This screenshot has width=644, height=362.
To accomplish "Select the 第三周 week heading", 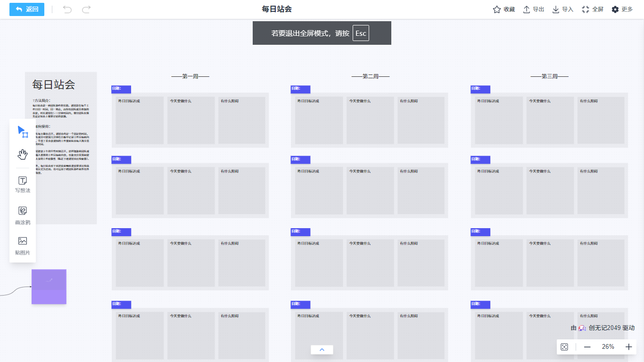I will pyautogui.click(x=550, y=76).
